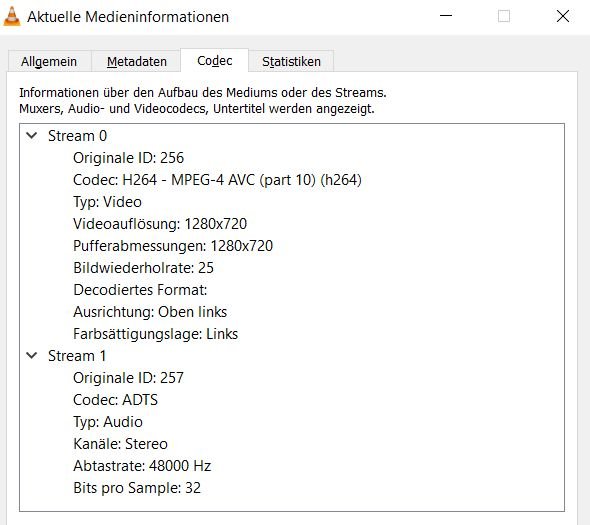Select the Originale ID: 256 row
Image resolution: width=590 pixels, height=525 pixels.
click(128, 158)
